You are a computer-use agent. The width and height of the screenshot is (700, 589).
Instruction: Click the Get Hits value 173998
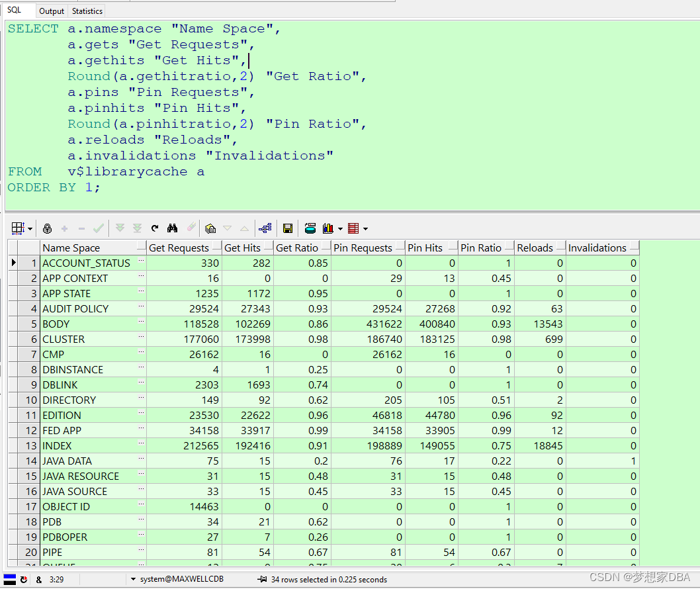tap(253, 340)
